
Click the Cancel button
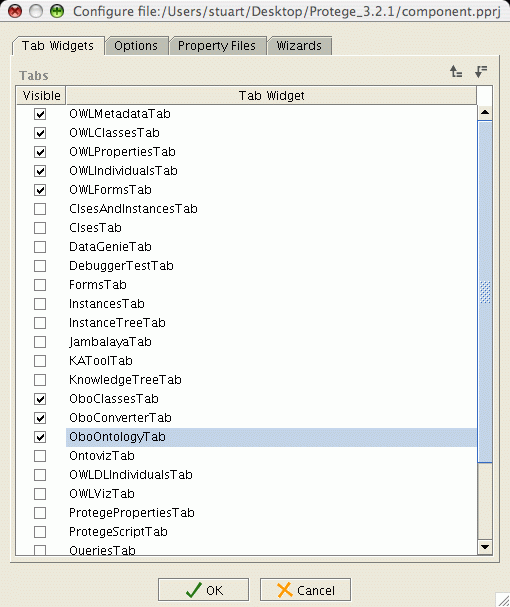pyautogui.click(x=305, y=590)
